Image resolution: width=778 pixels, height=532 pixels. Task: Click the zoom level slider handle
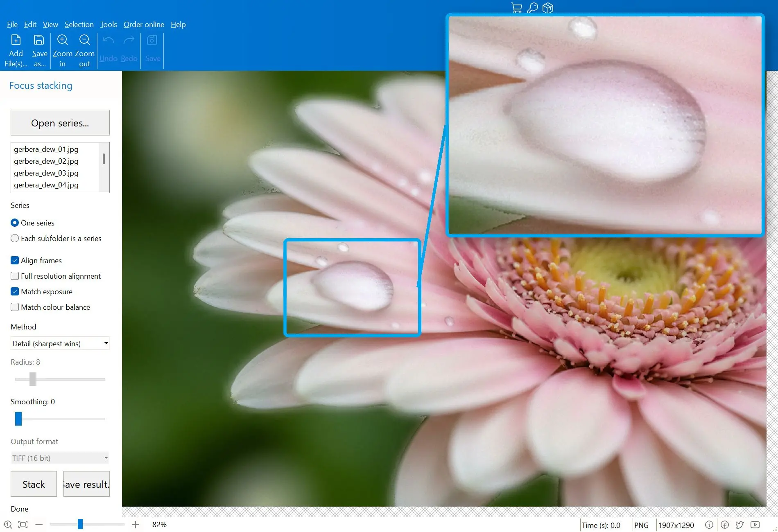pyautogui.click(x=80, y=524)
